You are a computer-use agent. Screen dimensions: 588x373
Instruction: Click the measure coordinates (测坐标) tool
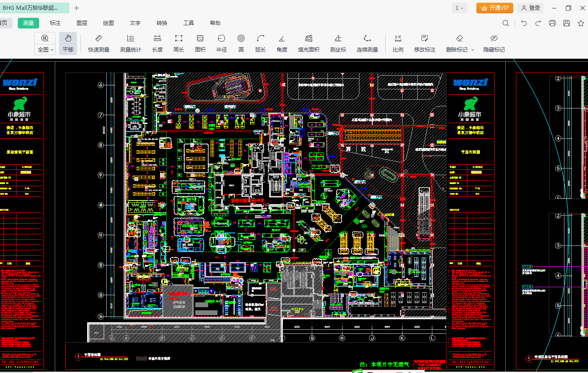(338, 43)
